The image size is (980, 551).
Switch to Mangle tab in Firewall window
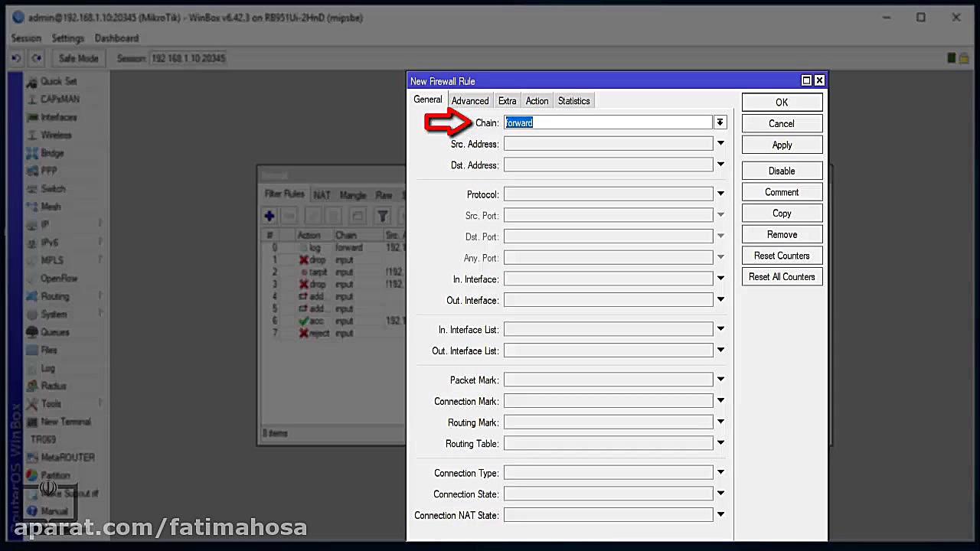pyautogui.click(x=353, y=195)
